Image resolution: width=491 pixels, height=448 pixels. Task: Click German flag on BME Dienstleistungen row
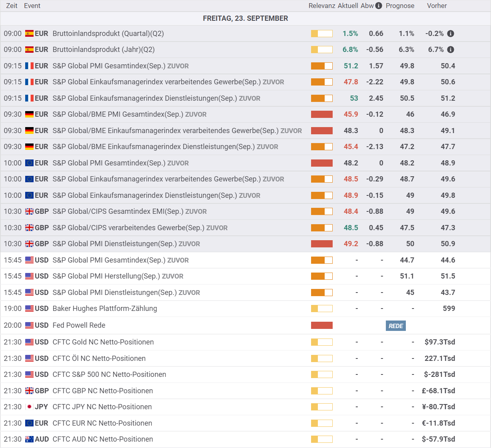click(29, 147)
